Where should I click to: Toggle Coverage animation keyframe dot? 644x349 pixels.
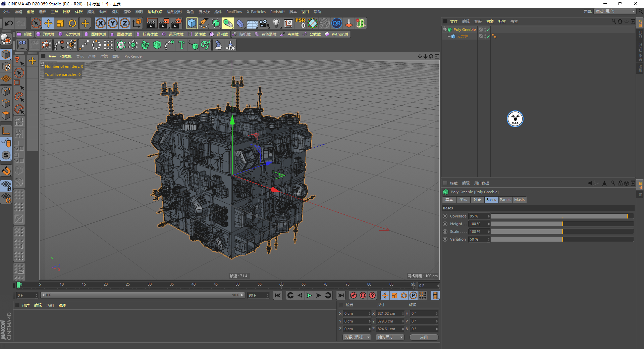[x=445, y=216]
